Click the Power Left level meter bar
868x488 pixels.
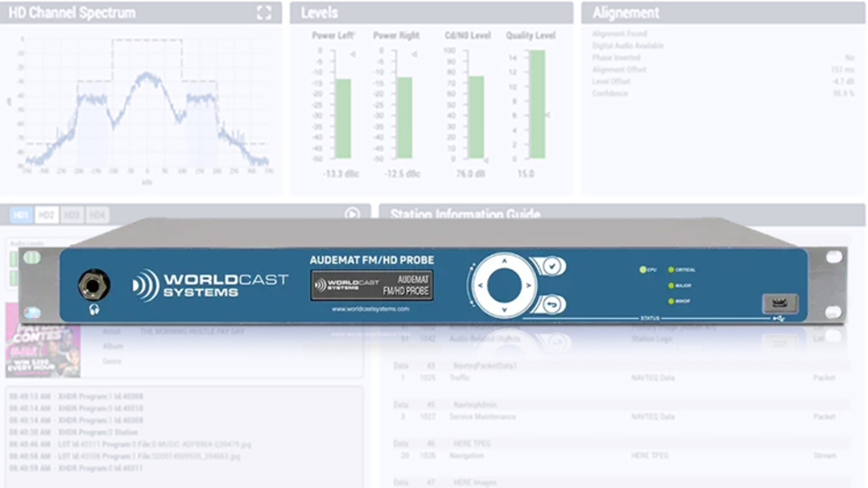[x=344, y=118]
